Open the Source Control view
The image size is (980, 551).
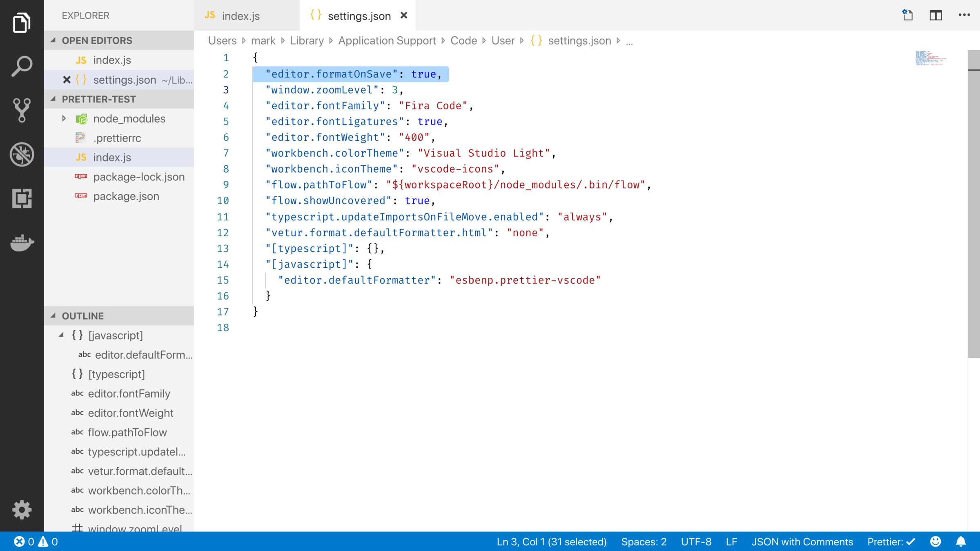(x=22, y=110)
